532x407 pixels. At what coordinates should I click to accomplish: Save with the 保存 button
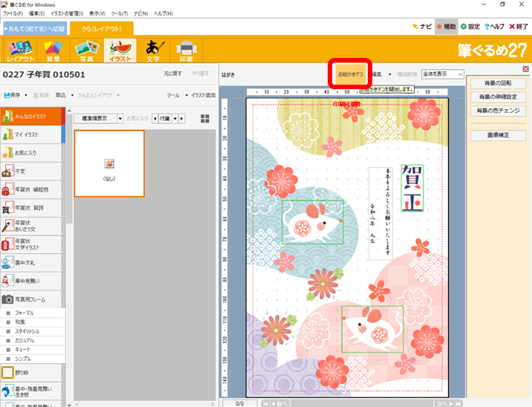point(12,95)
